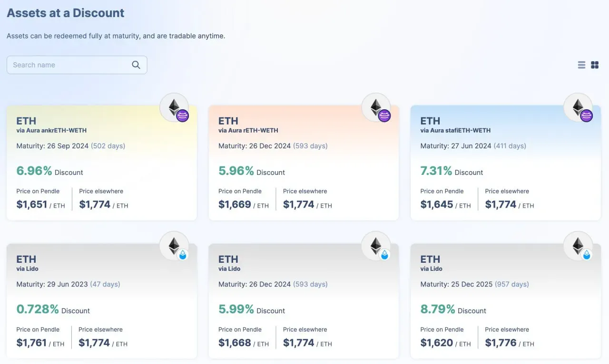Click the Lido ETH icon maturing 26 Dec 2024
The height and width of the screenshot is (364, 609).
click(376, 246)
